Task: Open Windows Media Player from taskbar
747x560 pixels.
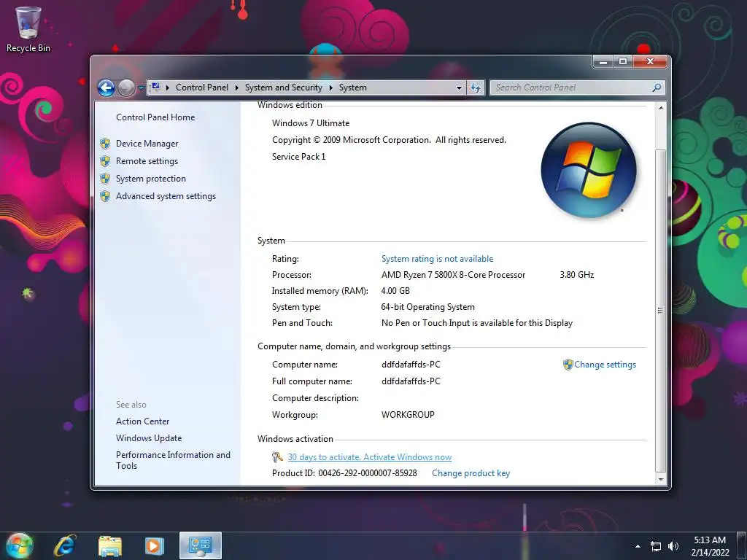Action: (155, 545)
